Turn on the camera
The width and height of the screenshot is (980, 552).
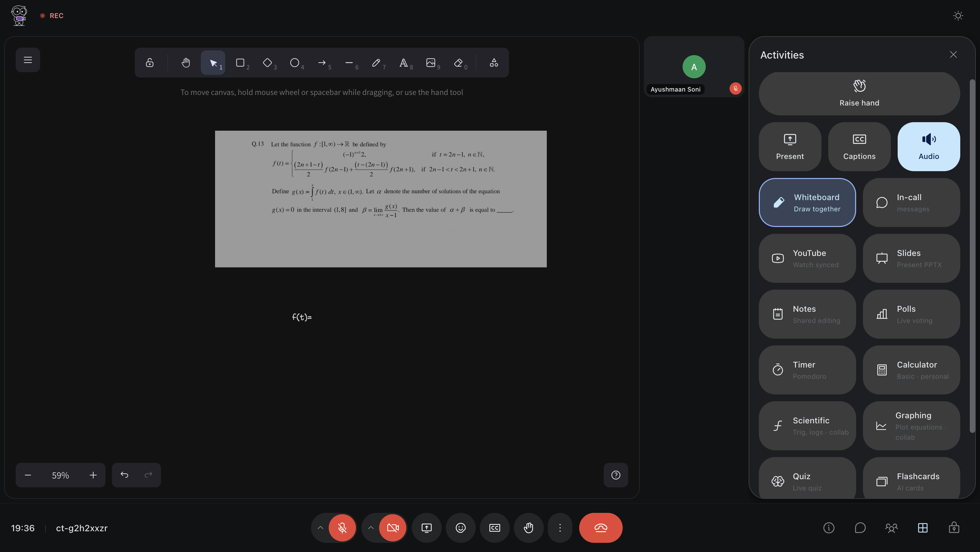pos(393,527)
